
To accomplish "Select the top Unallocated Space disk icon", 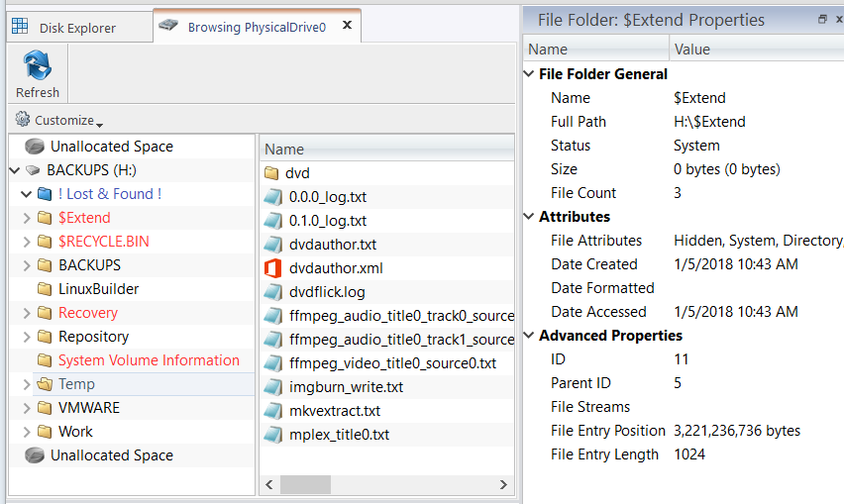I will point(35,147).
